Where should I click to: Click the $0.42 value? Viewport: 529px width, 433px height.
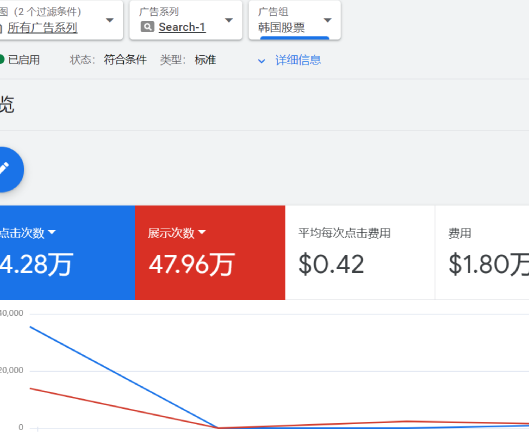coord(331,264)
